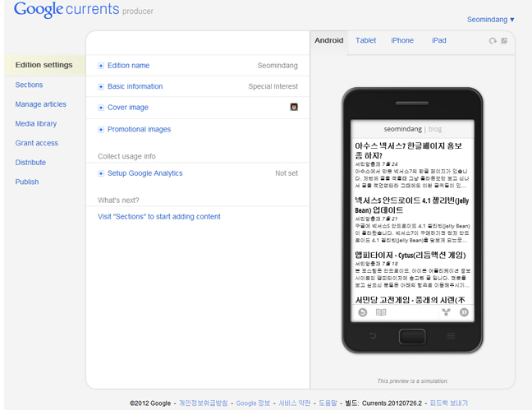Tap the phone's back hardware button
Screen dimensions: 532x410
tap(373, 336)
